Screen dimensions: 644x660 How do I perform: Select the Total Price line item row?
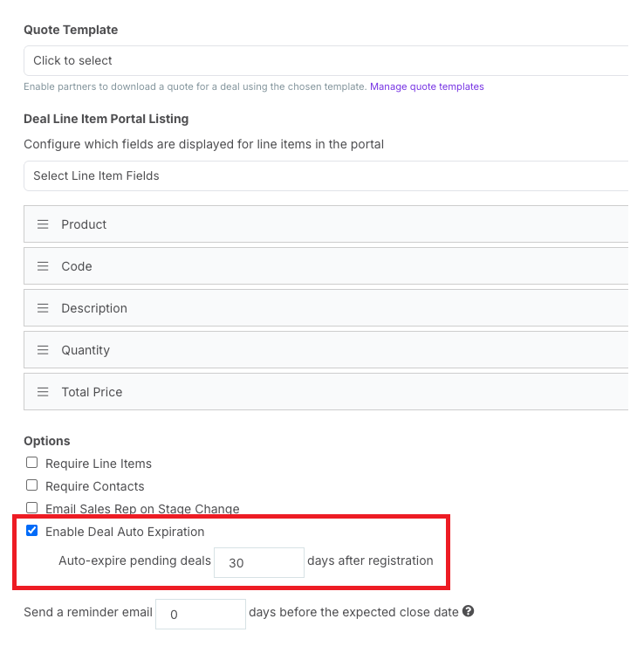click(326, 391)
